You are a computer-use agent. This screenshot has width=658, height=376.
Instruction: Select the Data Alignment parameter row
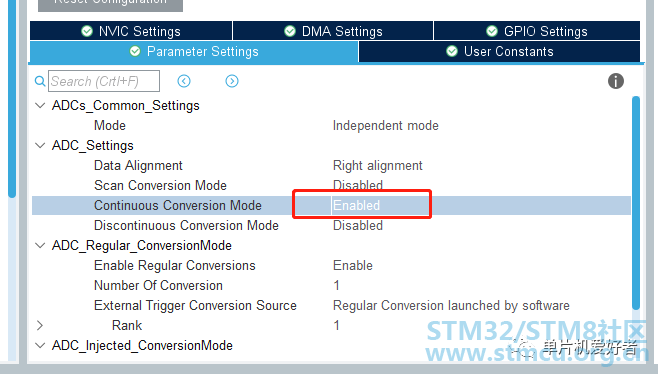coord(138,165)
